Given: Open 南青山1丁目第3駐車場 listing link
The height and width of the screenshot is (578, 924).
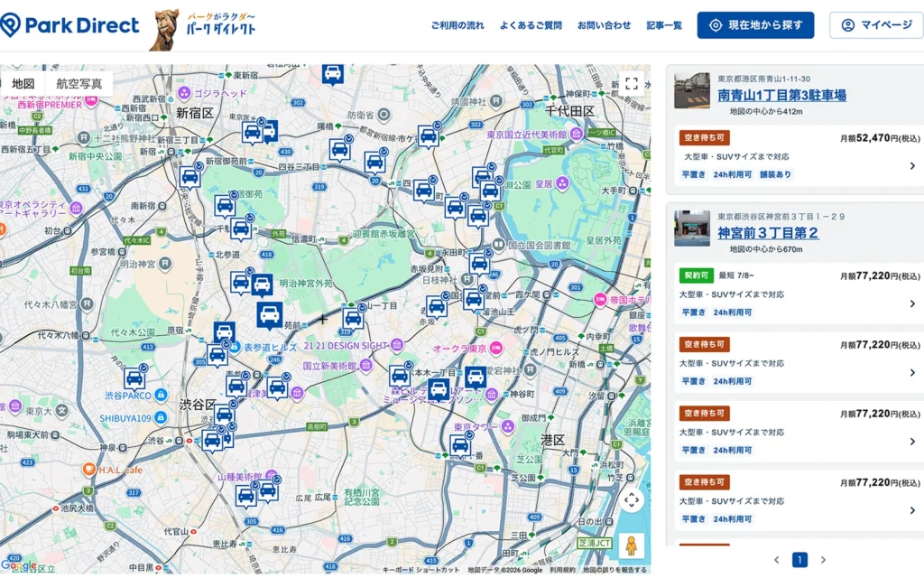Looking at the screenshot, I should point(782,95).
